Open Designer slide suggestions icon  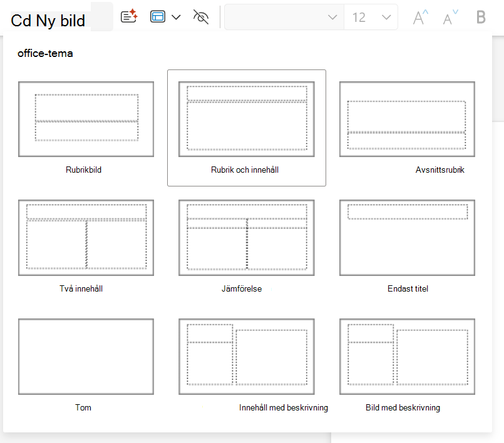(x=129, y=16)
